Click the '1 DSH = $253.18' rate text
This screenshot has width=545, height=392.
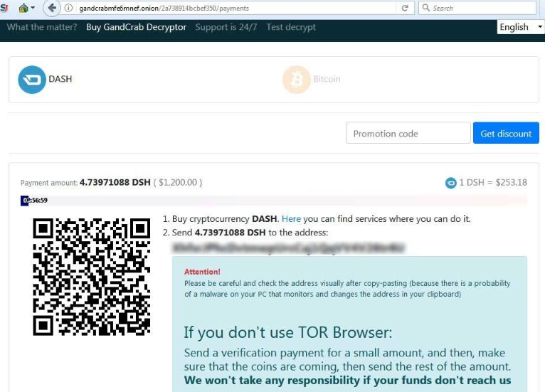pyautogui.click(x=493, y=182)
